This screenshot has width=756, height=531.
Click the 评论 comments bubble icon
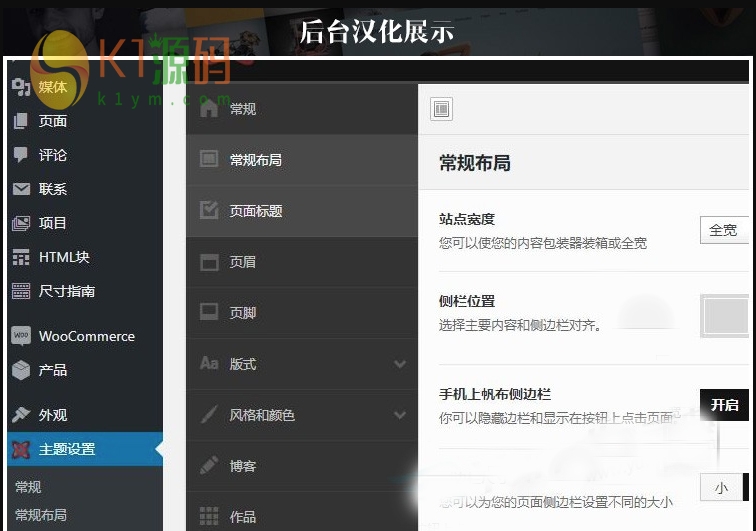[21, 155]
